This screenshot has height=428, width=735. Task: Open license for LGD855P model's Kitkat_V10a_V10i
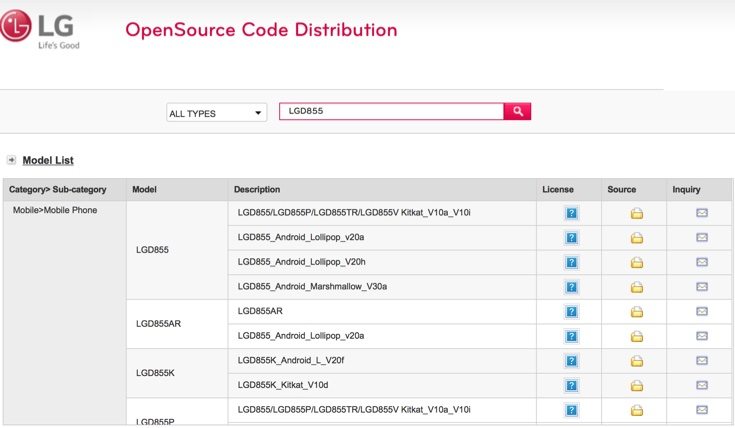tap(571, 410)
